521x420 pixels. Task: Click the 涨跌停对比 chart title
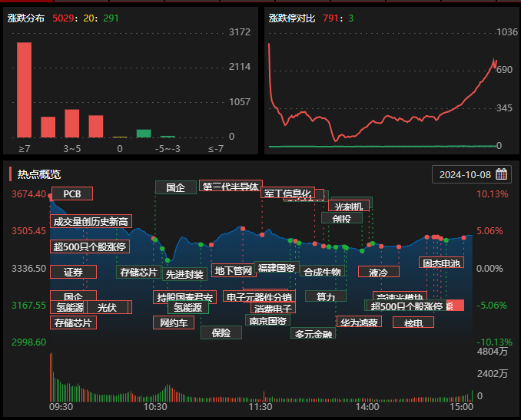tap(292, 18)
